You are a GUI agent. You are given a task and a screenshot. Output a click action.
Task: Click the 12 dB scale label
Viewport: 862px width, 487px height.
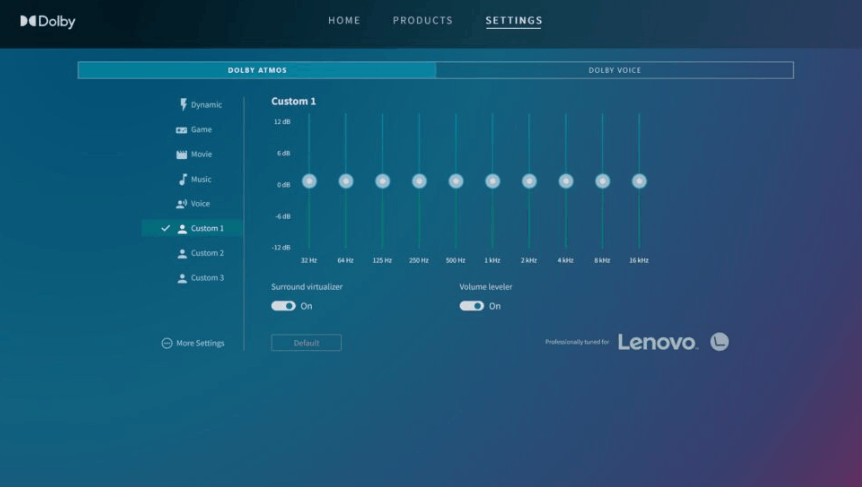pos(282,121)
